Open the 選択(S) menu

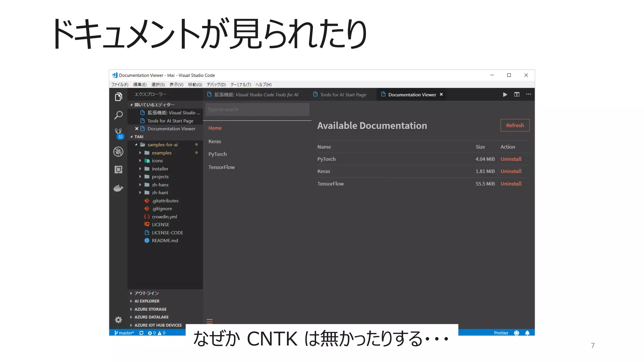click(x=158, y=85)
